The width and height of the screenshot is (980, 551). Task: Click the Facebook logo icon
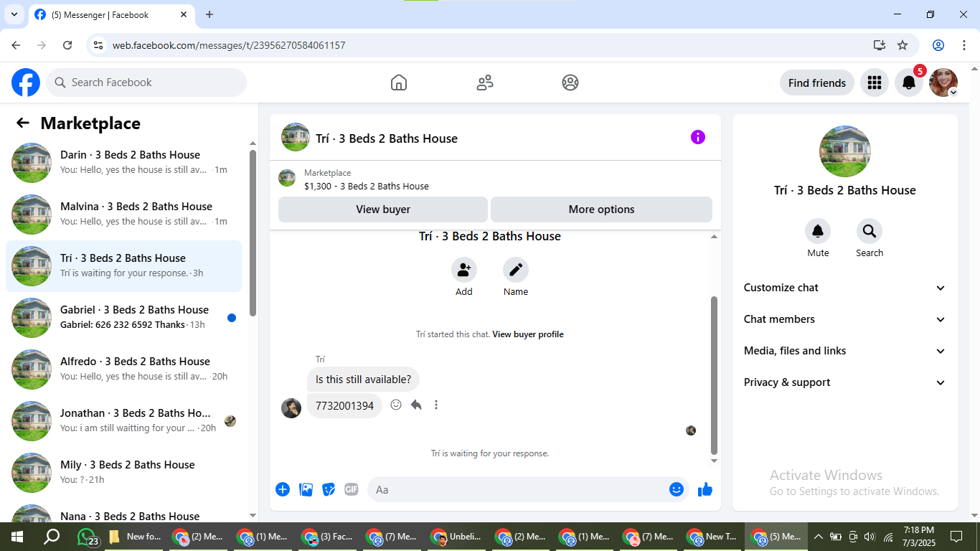(x=26, y=83)
